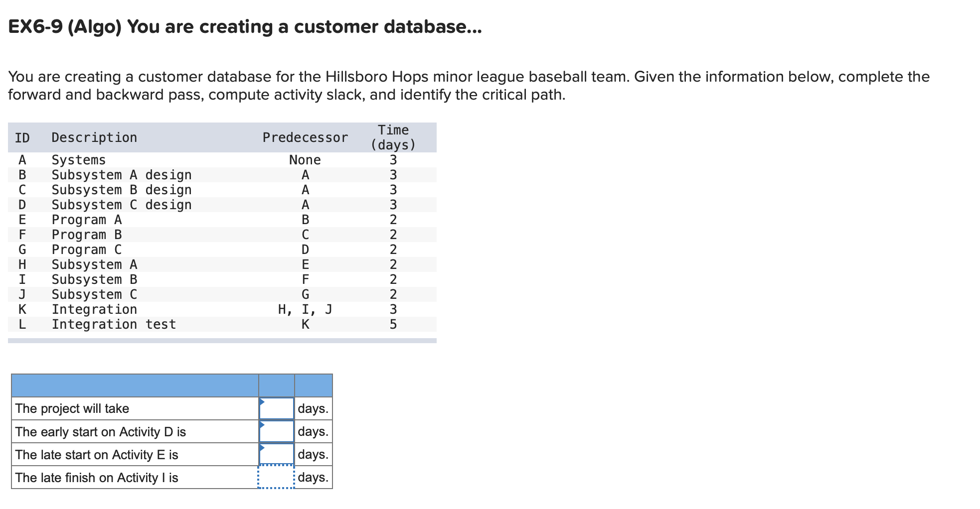Select the 'Subsystem A design' cell
The height and width of the screenshot is (509, 980).
pyautogui.click(x=122, y=174)
